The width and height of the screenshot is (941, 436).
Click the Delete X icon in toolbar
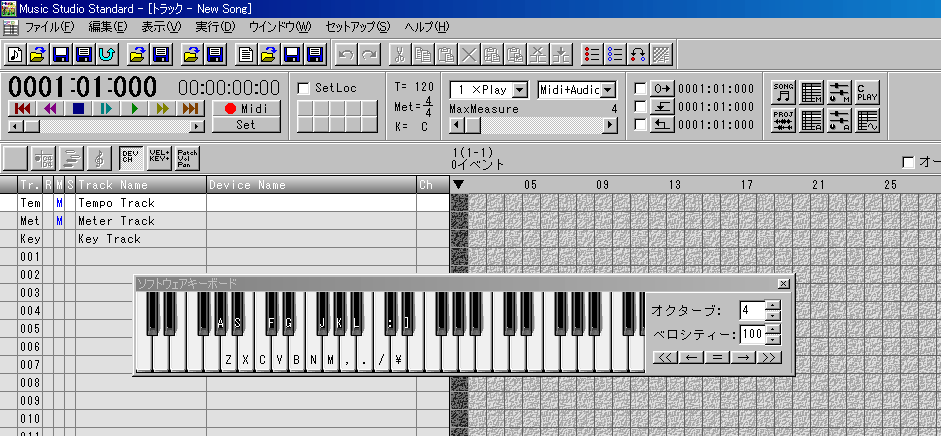469,55
